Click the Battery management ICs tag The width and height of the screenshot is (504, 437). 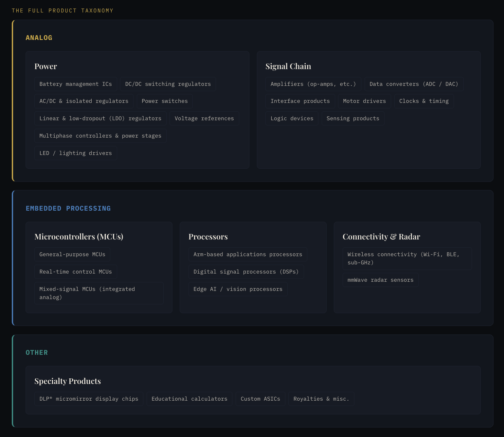click(76, 84)
